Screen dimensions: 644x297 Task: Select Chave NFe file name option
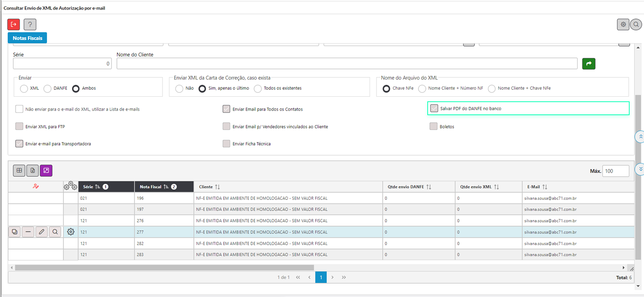pyautogui.click(x=387, y=88)
